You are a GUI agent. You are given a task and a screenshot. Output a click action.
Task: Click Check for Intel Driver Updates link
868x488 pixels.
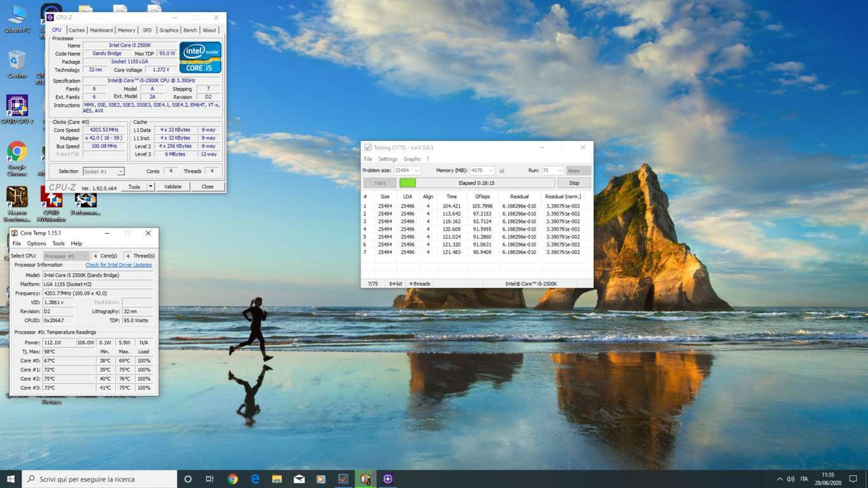pyautogui.click(x=119, y=265)
